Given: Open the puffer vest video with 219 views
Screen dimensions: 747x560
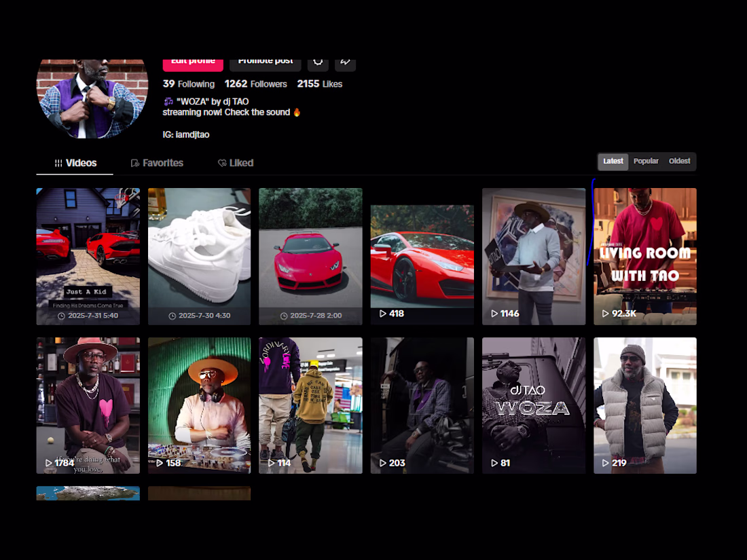Looking at the screenshot, I should [x=645, y=405].
